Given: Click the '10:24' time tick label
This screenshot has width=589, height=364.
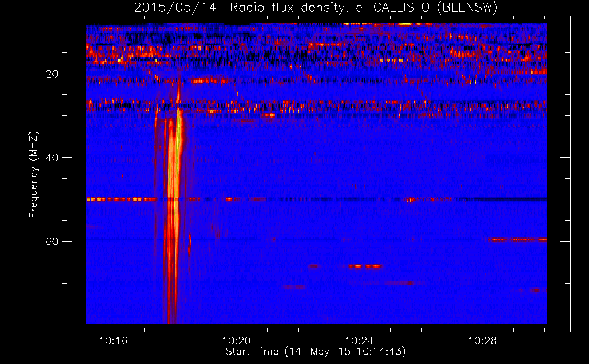Looking at the screenshot, I should pyautogui.click(x=360, y=341).
